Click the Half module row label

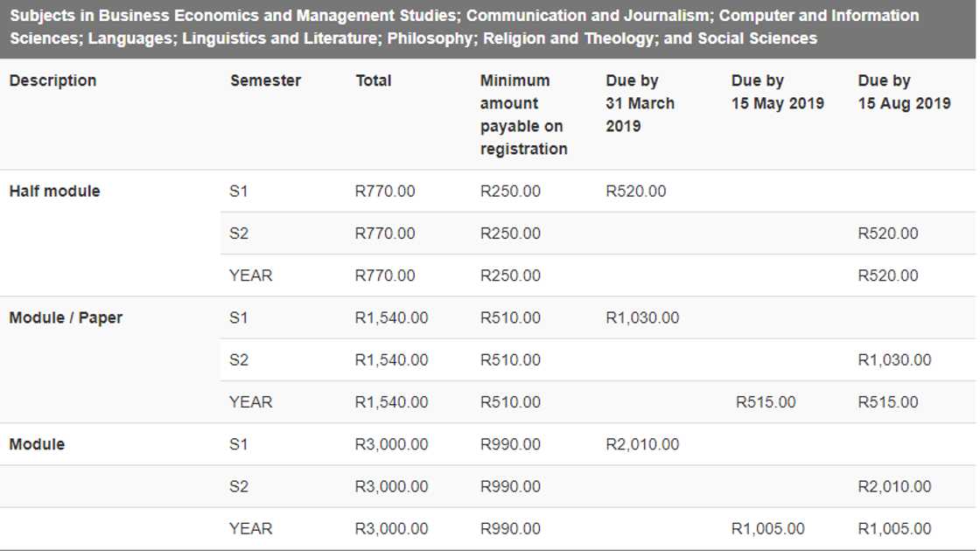click(54, 191)
